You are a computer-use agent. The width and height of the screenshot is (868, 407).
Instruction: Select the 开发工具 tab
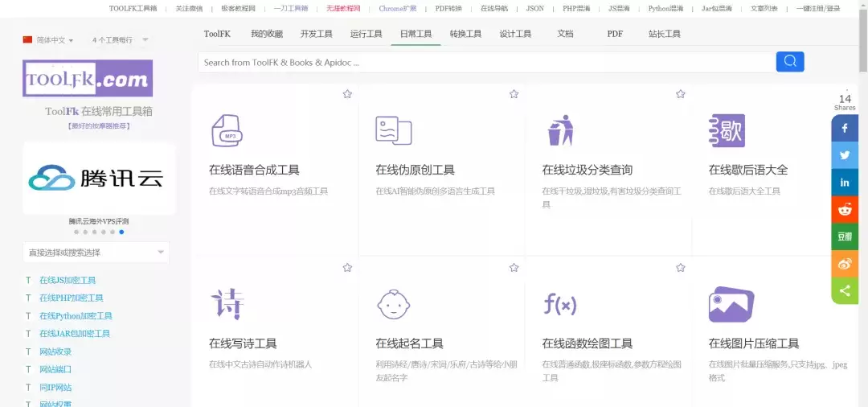317,34
